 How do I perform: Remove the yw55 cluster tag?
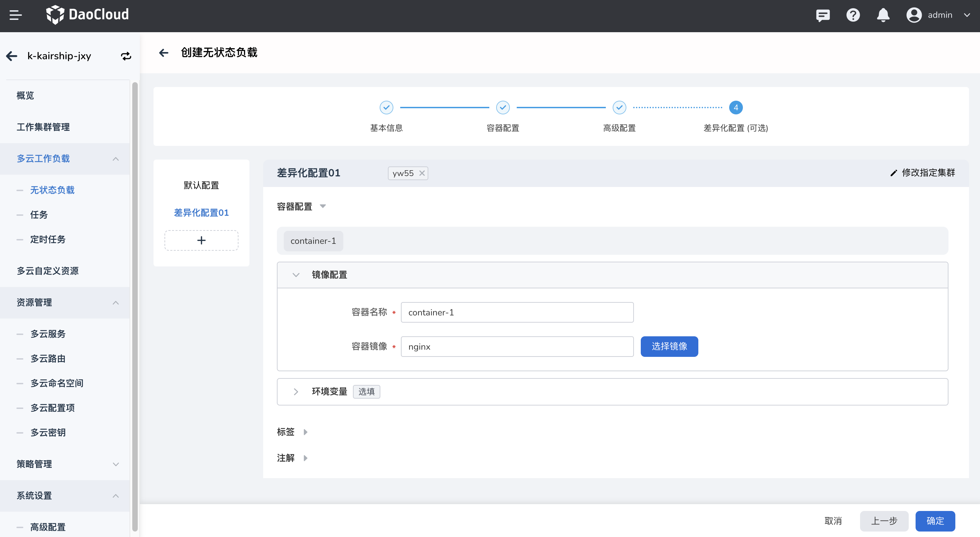[422, 173]
